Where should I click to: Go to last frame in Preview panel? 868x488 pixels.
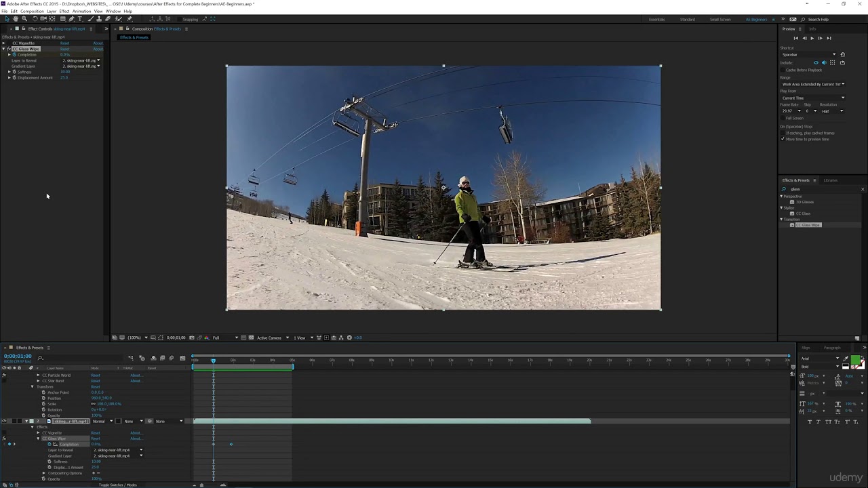coord(829,39)
